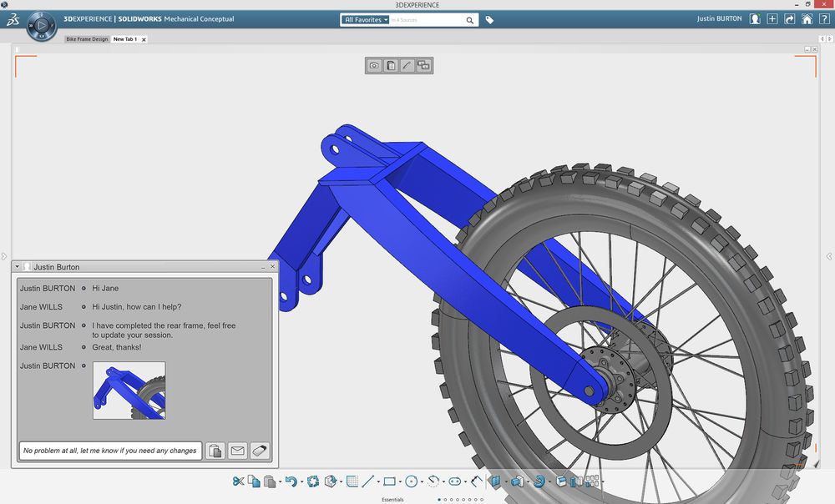Click the Justin BURTON user name
This screenshot has width=835, height=504.
(x=719, y=19)
